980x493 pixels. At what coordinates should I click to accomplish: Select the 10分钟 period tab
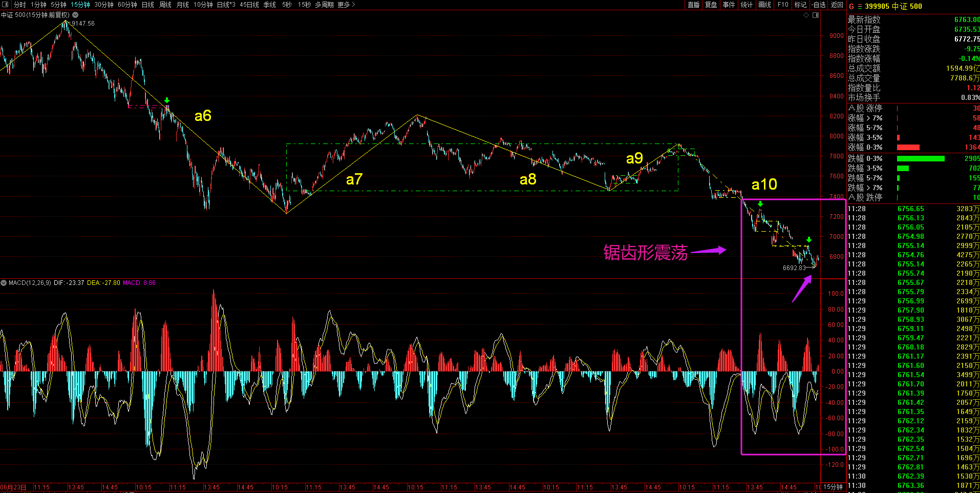[x=203, y=5]
